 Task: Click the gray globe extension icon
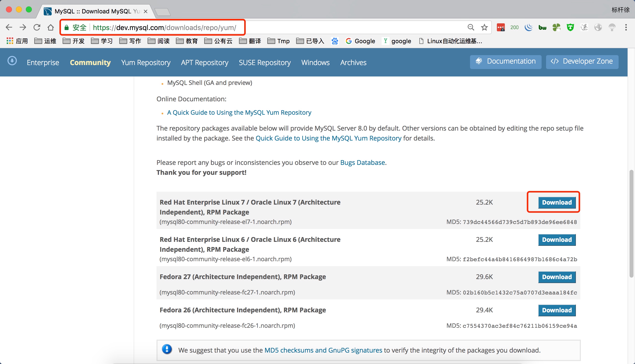[x=598, y=27]
